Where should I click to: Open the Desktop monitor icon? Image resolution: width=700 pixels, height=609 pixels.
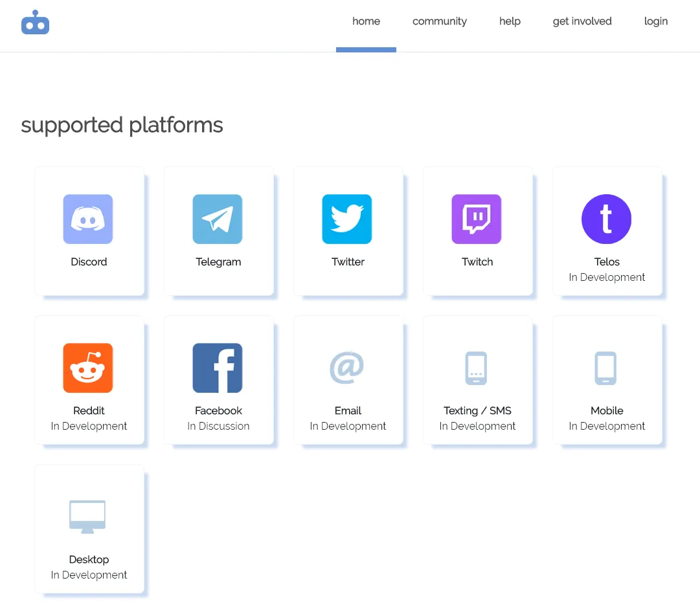[x=87, y=516]
